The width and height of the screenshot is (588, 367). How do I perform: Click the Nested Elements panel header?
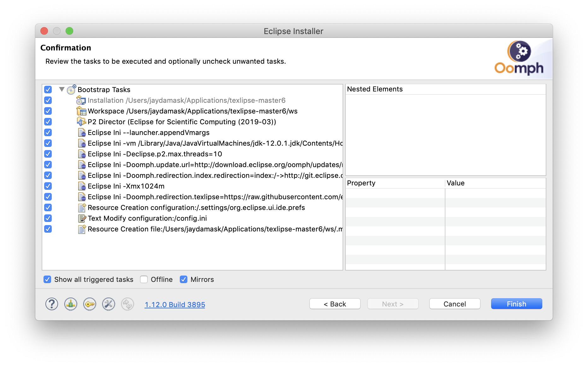(446, 89)
